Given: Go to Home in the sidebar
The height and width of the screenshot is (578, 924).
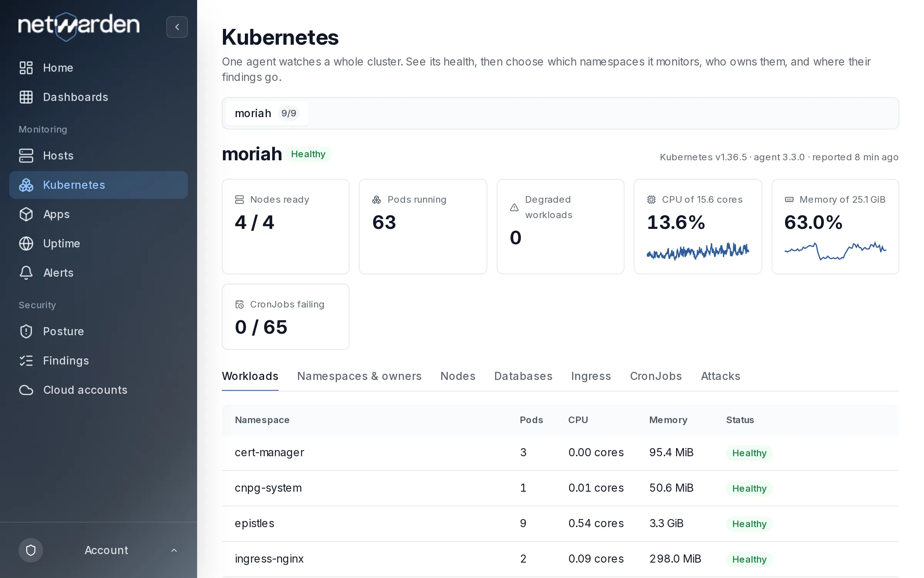Looking at the screenshot, I should 58,68.
